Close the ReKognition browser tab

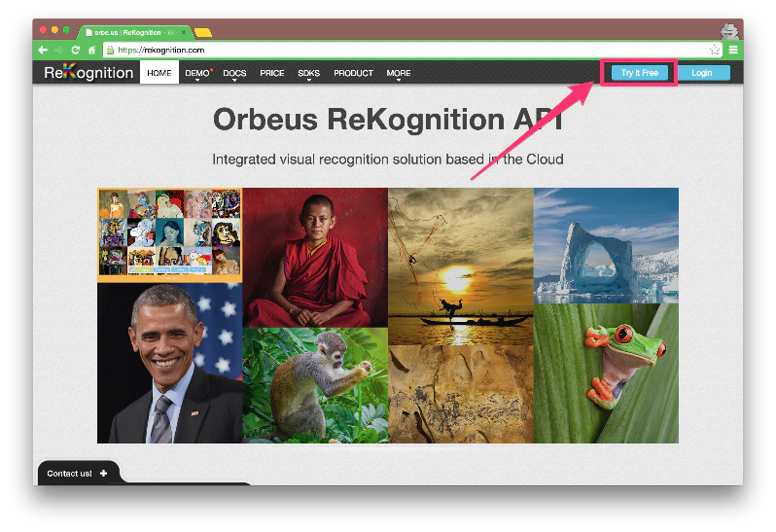(x=184, y=32)
